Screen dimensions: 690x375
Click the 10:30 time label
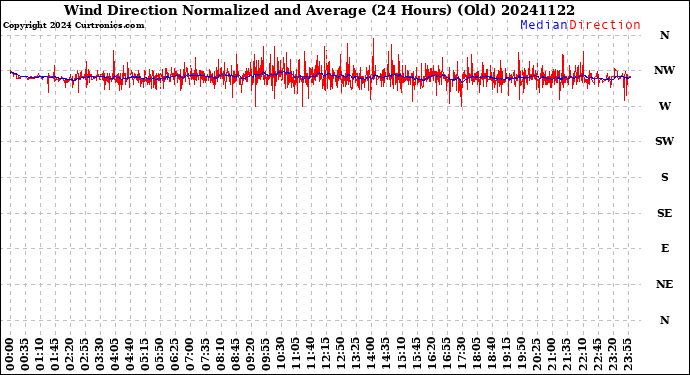(281, 355)
